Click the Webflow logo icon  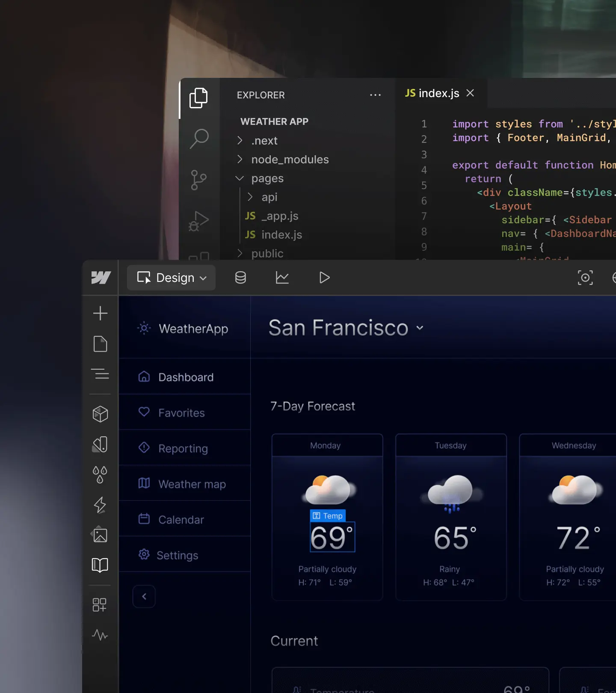(101, 278)
